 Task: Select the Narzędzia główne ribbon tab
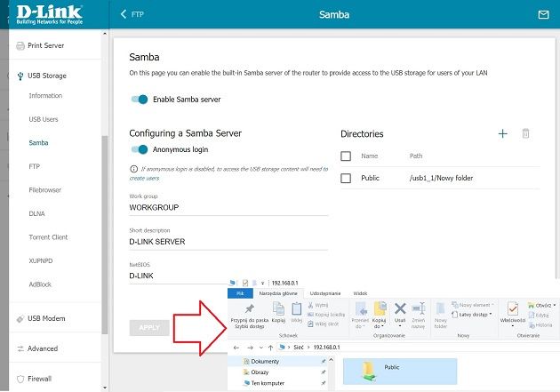click(x=278, y=293)
